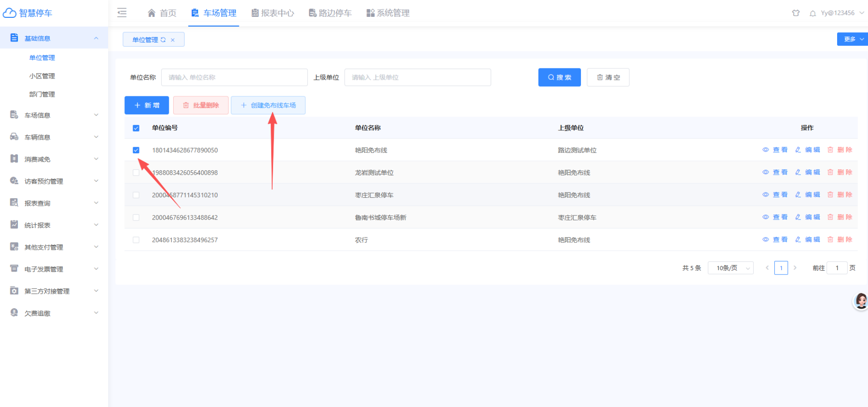Click the 欠费追缴 sidebar icon
This screenshot has height=407, width=868.
pyautogui.click(x=14, y=312)
